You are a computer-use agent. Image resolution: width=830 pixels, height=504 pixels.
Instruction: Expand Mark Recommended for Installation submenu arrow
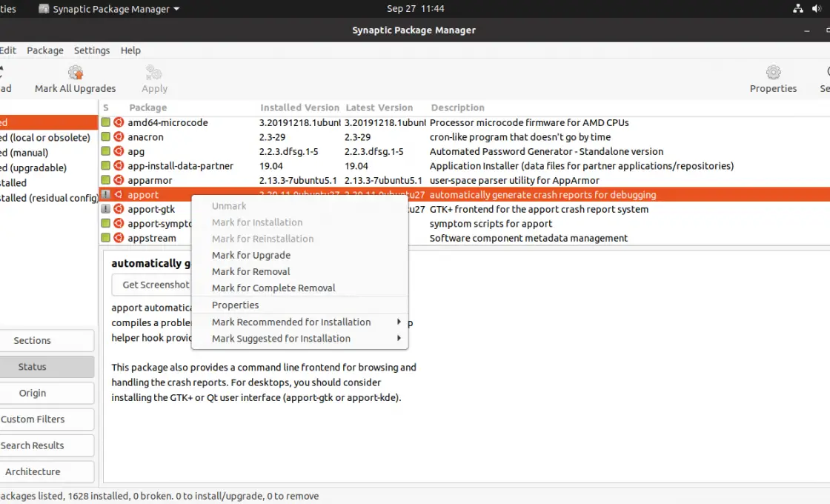coord(399,322)
